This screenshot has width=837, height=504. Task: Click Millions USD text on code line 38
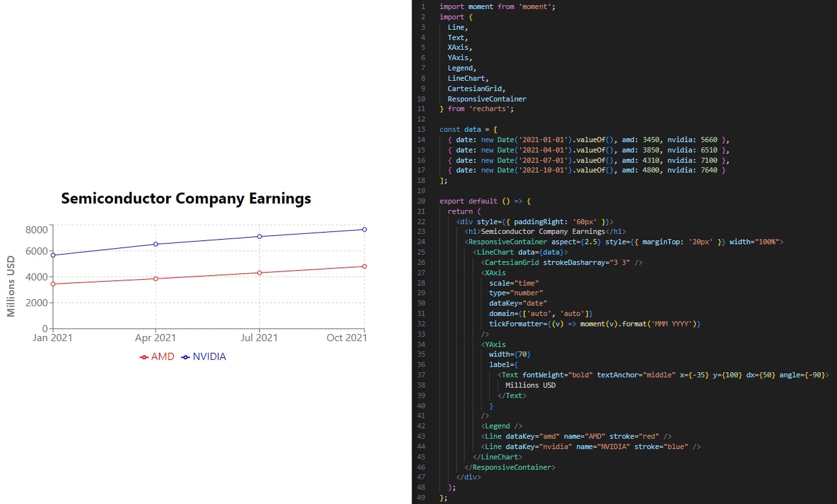[x=530, y=385]
